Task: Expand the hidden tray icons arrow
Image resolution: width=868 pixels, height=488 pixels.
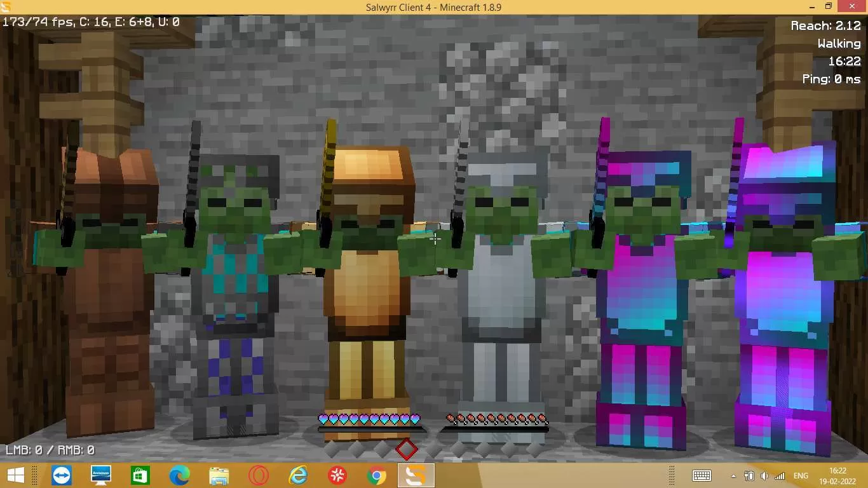Action: tap(733, 475)
